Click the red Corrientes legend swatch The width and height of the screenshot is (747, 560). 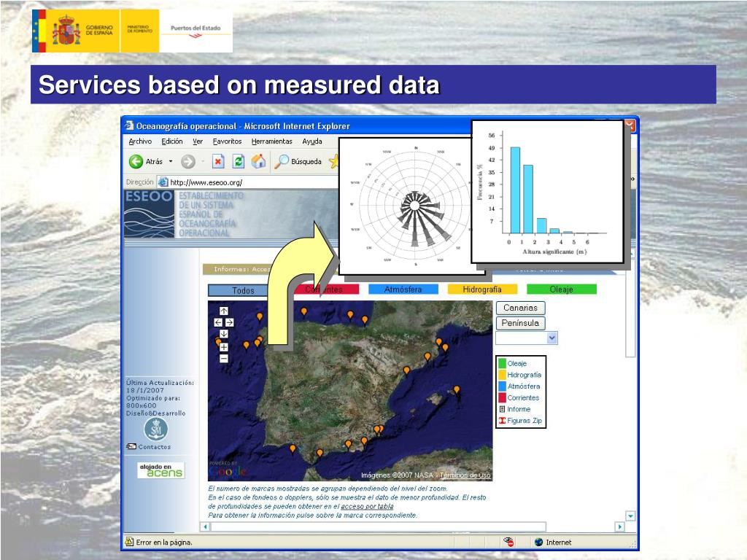pyautogui.click(x=502, y=398)
